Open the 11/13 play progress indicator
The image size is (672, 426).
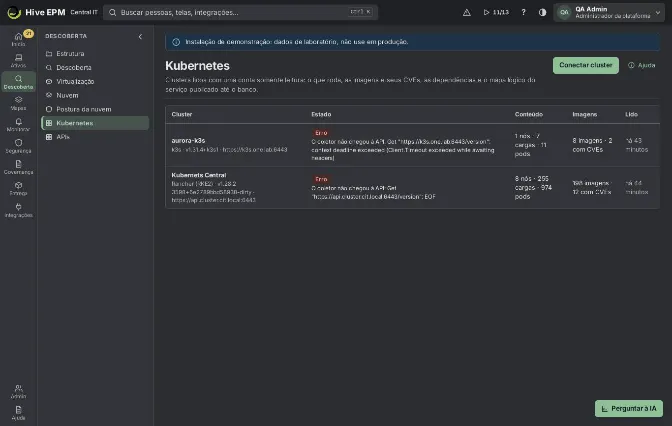(496, 12)
